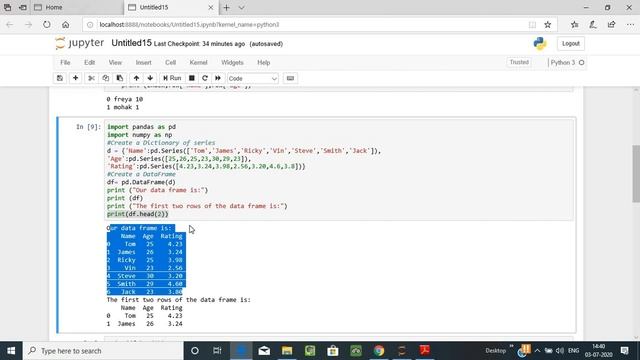640x360 pixels.
Task: Click the 'Our data frame is:' output line
Action: click(x=140, y=228)
